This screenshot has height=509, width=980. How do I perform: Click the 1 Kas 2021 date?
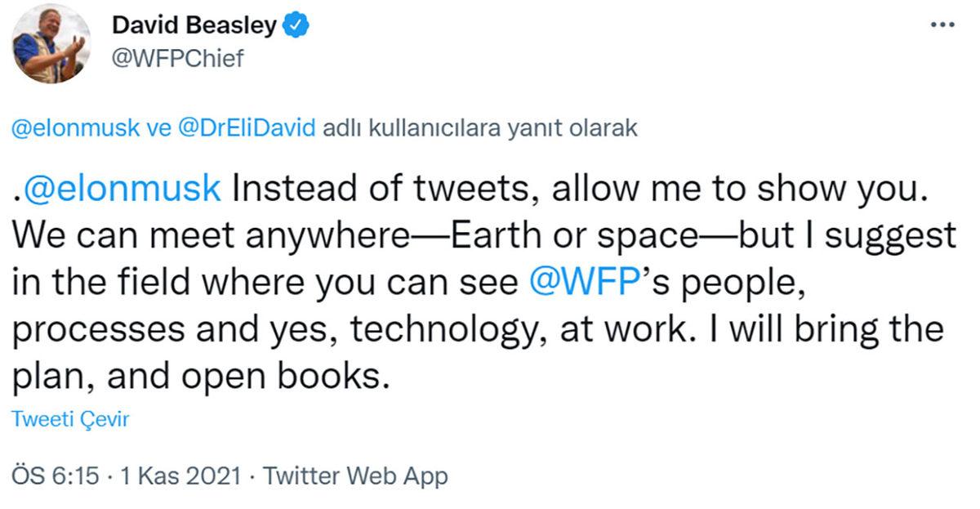tap(180, 476)
